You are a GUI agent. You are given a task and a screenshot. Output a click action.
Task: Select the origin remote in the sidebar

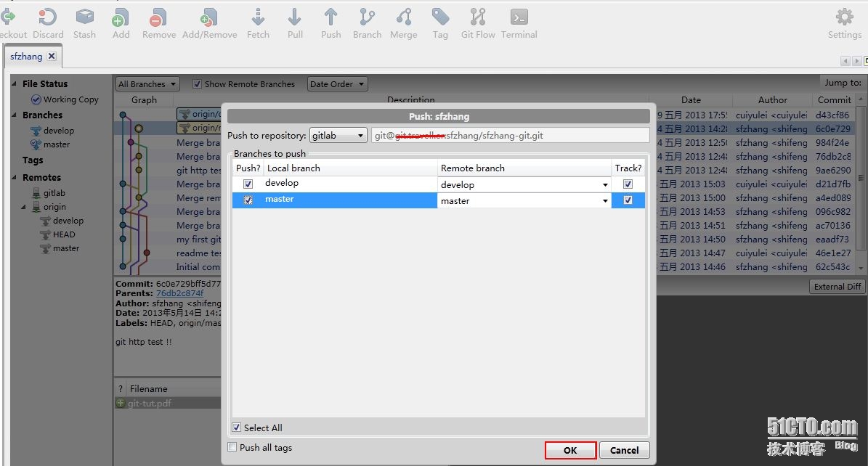pos(49,207)
